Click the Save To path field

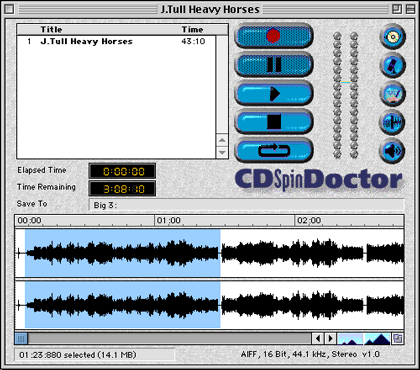(247, 205)
